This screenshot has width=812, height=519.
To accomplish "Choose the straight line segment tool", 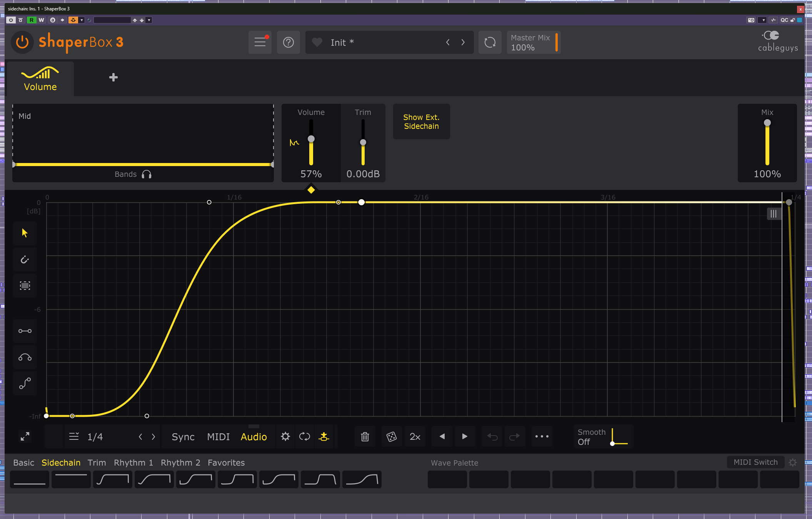I will [x=25, y=331].
